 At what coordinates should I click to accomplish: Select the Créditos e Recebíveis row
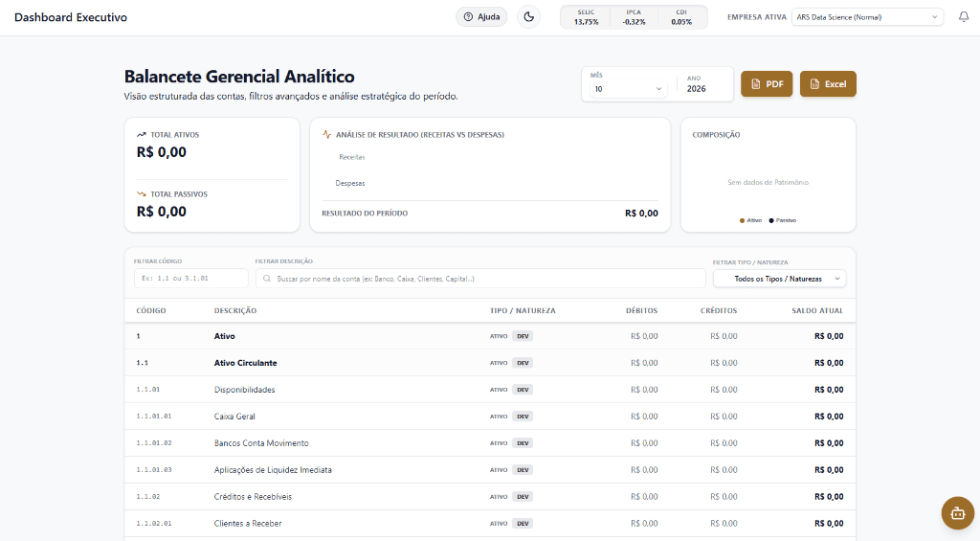[x=490, y=497]
